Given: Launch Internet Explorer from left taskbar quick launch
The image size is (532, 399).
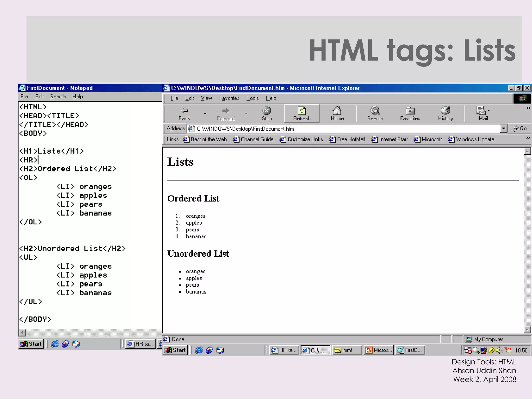Looking at the screenshot, I should pyautogui.click(x=55, y=344).
